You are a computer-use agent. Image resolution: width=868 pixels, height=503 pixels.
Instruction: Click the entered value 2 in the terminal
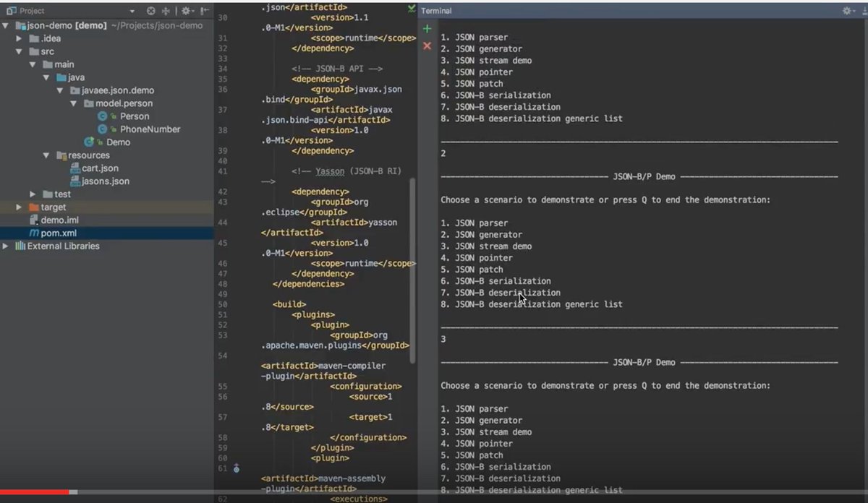click(443, 153)
